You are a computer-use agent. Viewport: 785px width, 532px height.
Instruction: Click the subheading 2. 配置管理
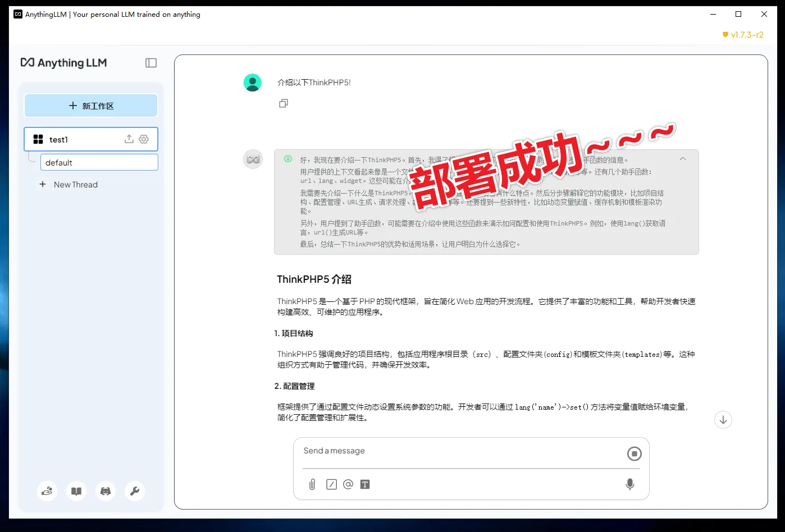[x=294, y=386]
